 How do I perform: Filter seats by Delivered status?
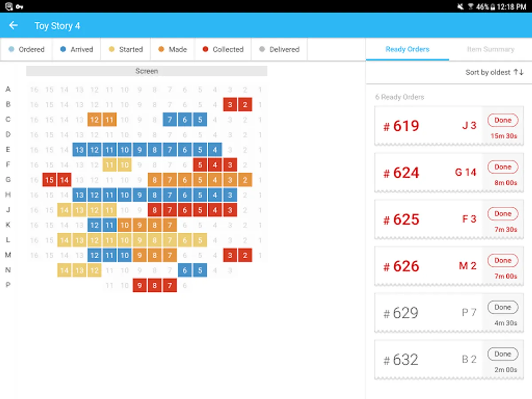pos(279,49)
